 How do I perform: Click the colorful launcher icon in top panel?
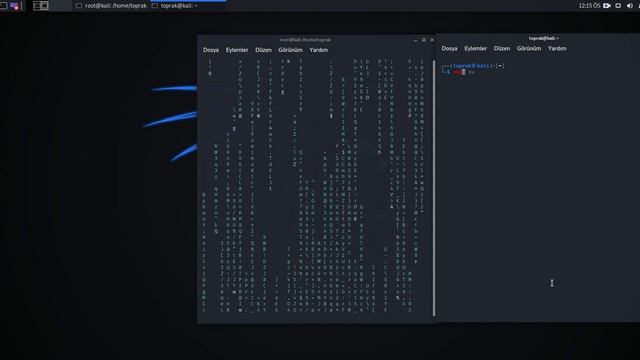click(x=14, y=6)
